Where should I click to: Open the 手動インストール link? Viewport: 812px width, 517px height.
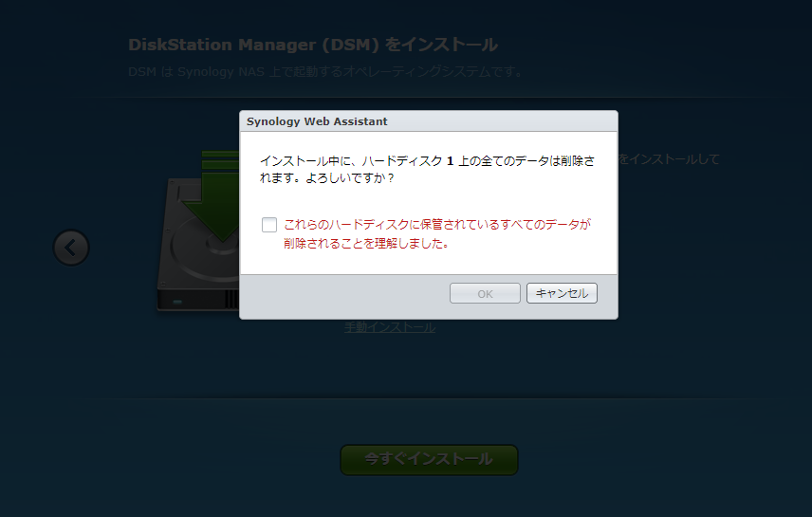point(390,327)
